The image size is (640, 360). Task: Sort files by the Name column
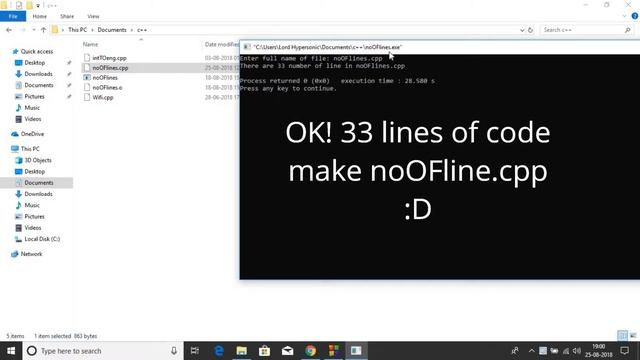point(90,44)
